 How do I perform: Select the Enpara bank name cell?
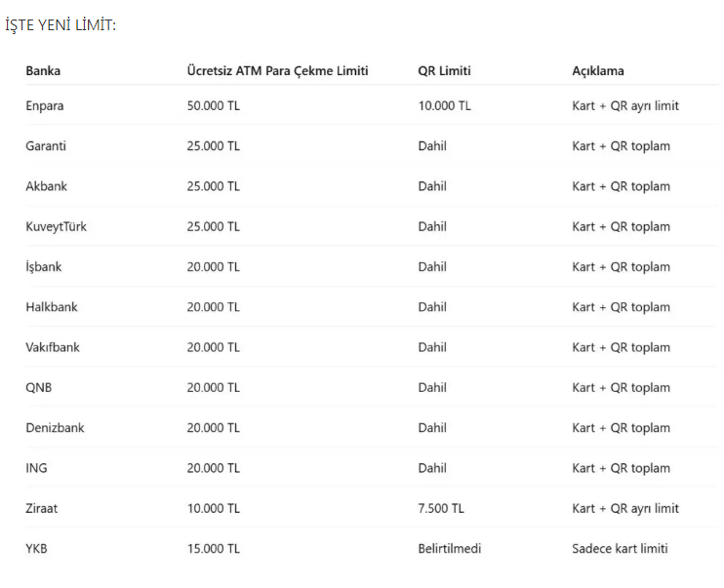45,105
